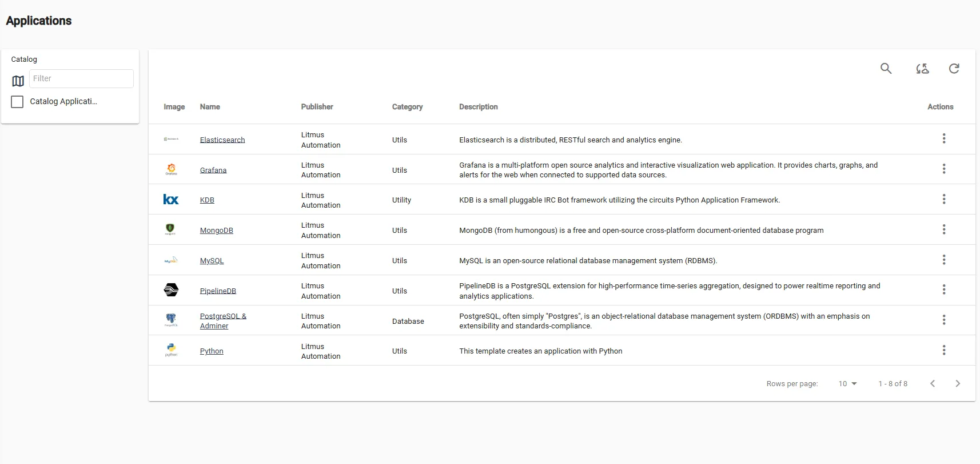This screenshot has width=980, height=464.
Task: Click the Python logo image
Action: tap(171, 350)
